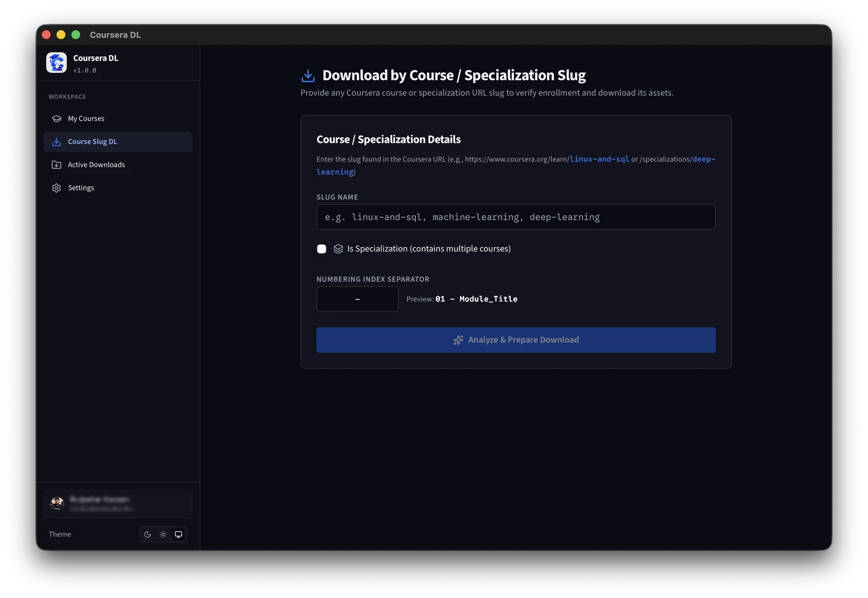Click the yellow window minimize button
Viewport: 868px width, 598px height.
(x=61, y=35)
